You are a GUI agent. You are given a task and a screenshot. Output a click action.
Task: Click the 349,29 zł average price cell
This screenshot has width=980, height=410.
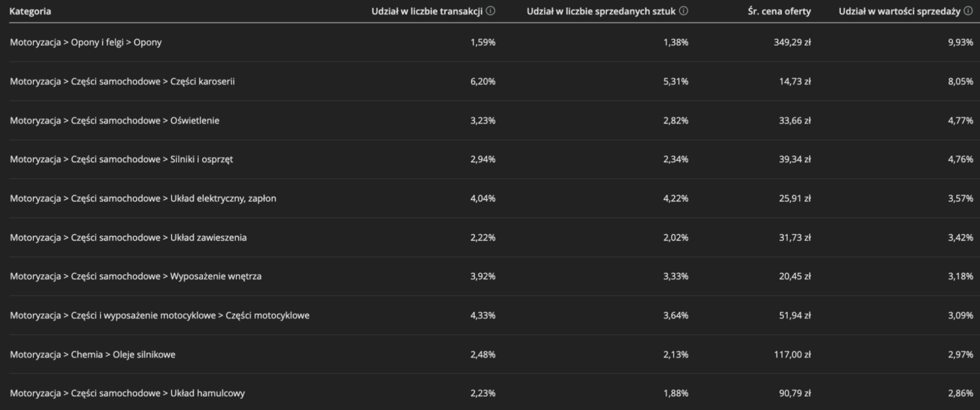792,43
